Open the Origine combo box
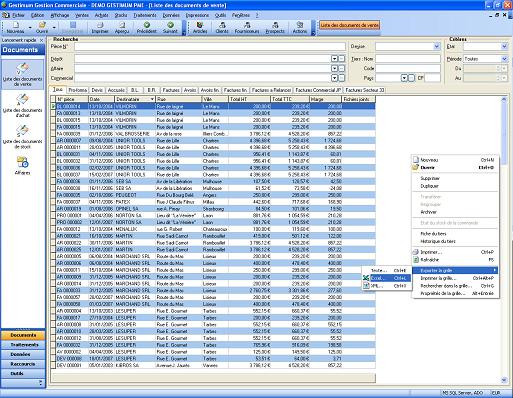Screen dimensions: 513x398 [x=408, y=47]
